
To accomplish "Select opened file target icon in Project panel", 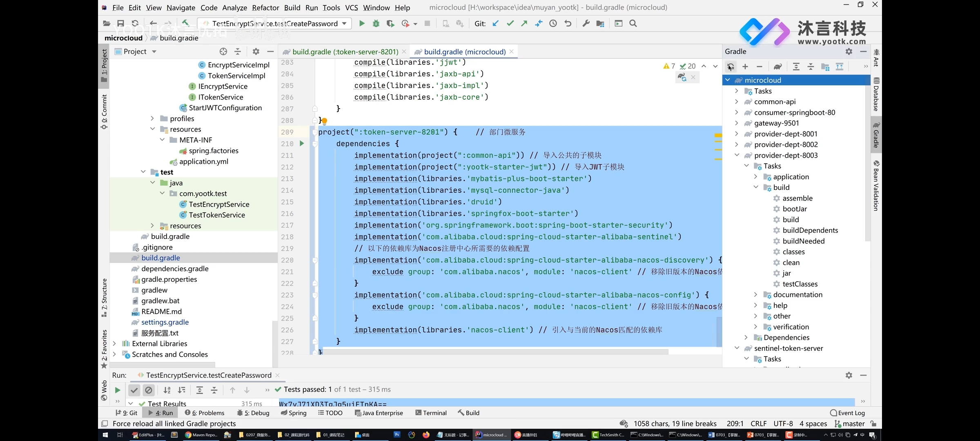I will tap(223, 51).
